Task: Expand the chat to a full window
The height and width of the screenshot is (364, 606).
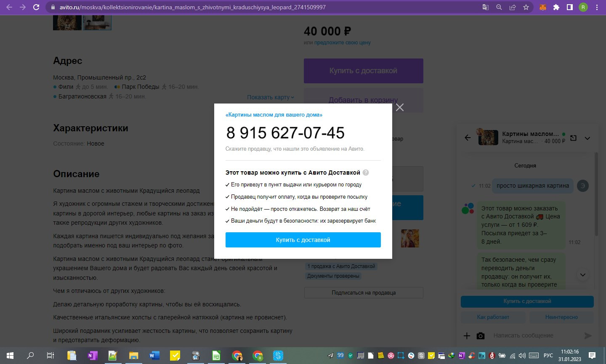Action: coord(573,138)
